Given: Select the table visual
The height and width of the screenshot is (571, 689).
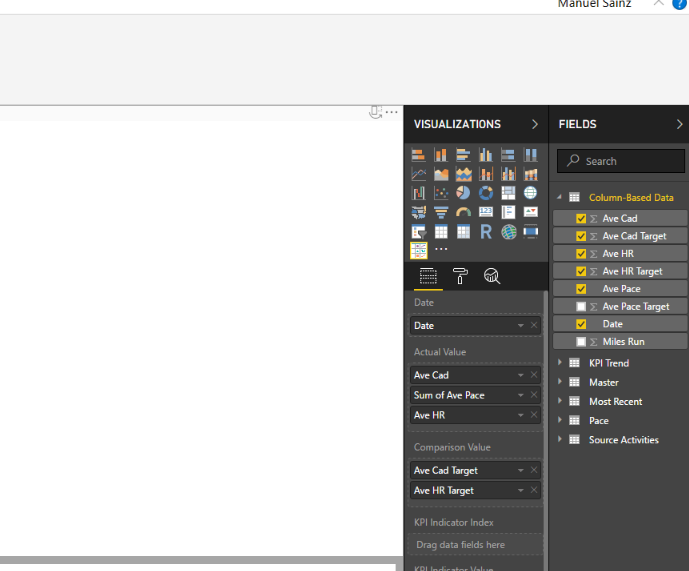Looking at the screenshot, I should pyautogui.click(x=441, y=232).
